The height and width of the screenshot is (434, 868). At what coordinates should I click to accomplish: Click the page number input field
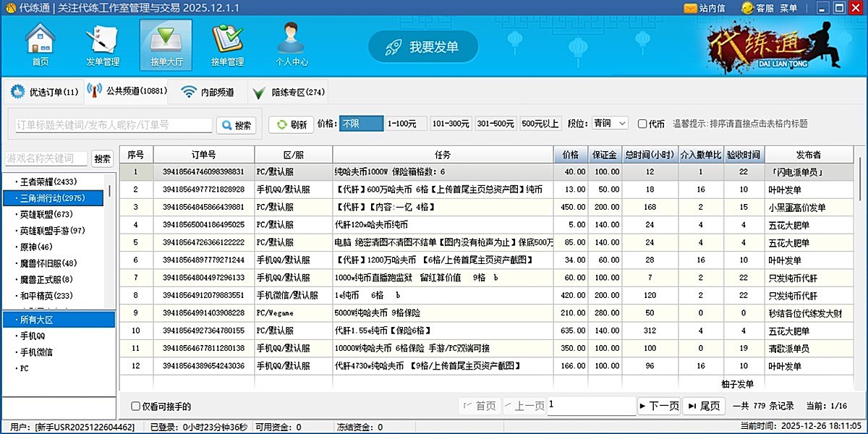pyautogui.click(x=591, y=406)
